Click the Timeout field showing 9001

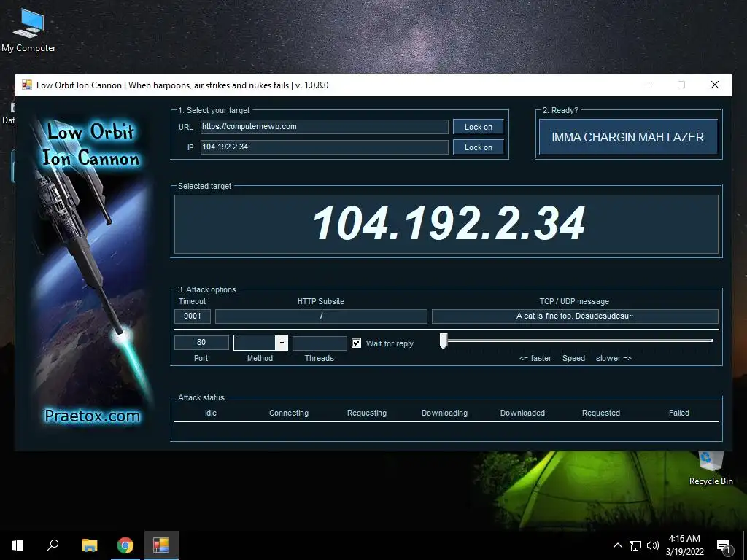tap(193, 316)
